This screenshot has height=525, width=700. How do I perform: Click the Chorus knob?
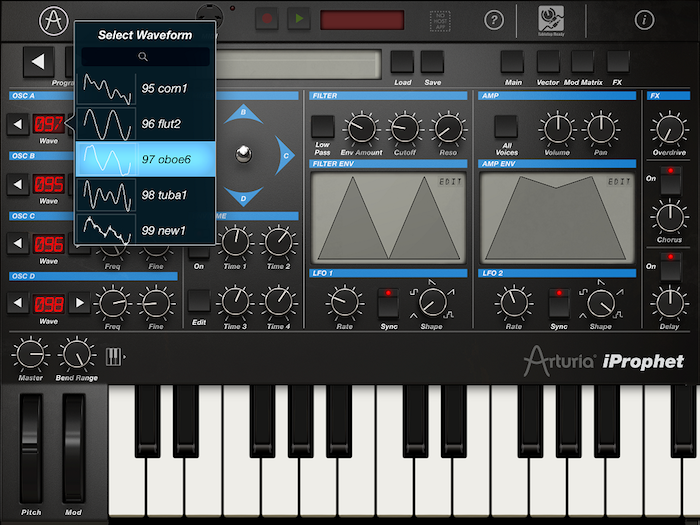pyautogui.click(x=669, y=217)
